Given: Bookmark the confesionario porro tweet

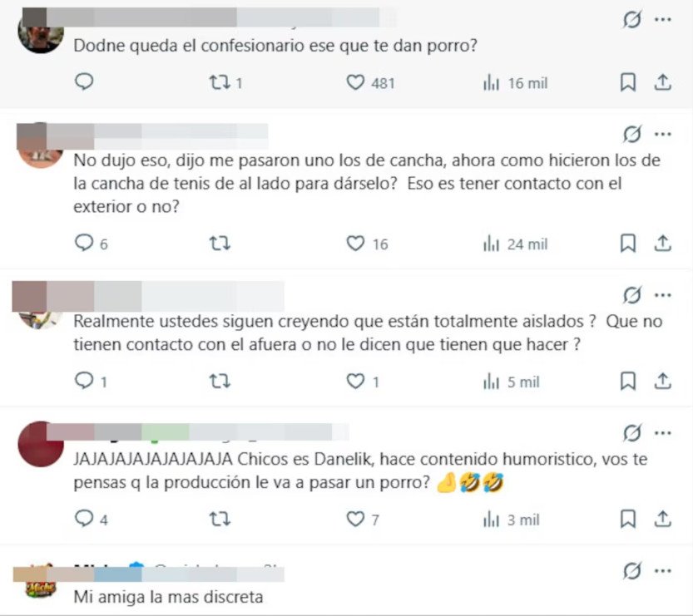Looking at the screenshot, I should click(x=628, y=82).
